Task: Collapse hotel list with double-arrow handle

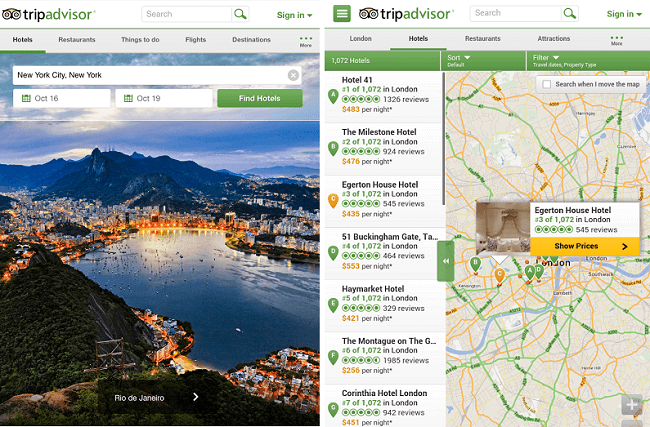Action: [446, 261]
